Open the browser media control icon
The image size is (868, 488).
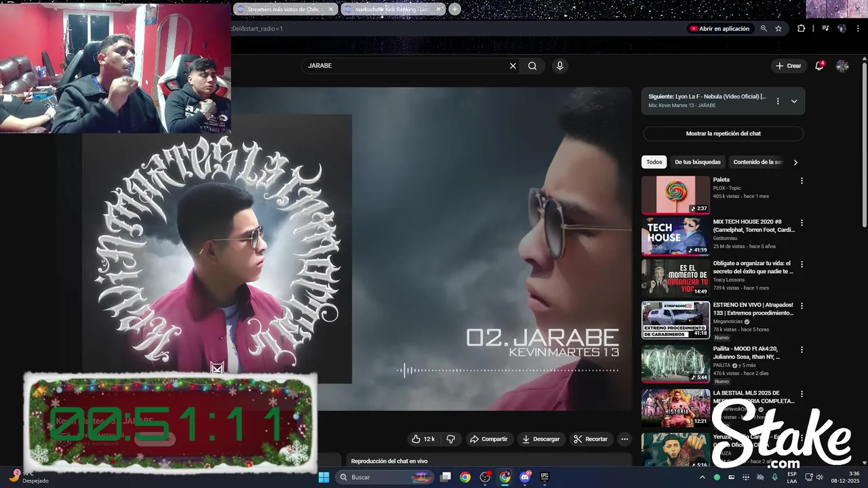coord(825,28)
